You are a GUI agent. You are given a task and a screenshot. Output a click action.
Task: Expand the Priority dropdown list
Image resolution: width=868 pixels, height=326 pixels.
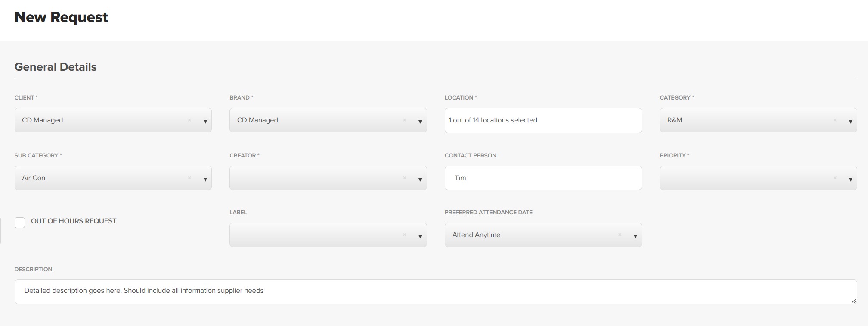click(850, 179)
